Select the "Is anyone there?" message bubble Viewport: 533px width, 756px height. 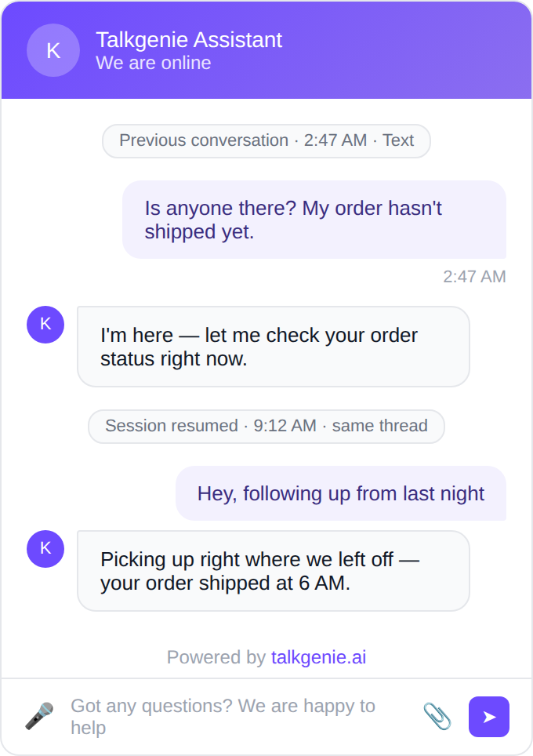coord(314,220)
